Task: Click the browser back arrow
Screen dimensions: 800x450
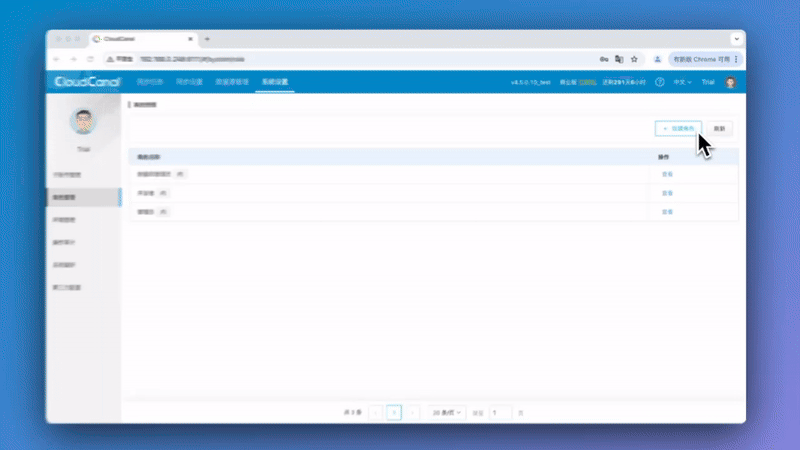Action: point(57,59)
